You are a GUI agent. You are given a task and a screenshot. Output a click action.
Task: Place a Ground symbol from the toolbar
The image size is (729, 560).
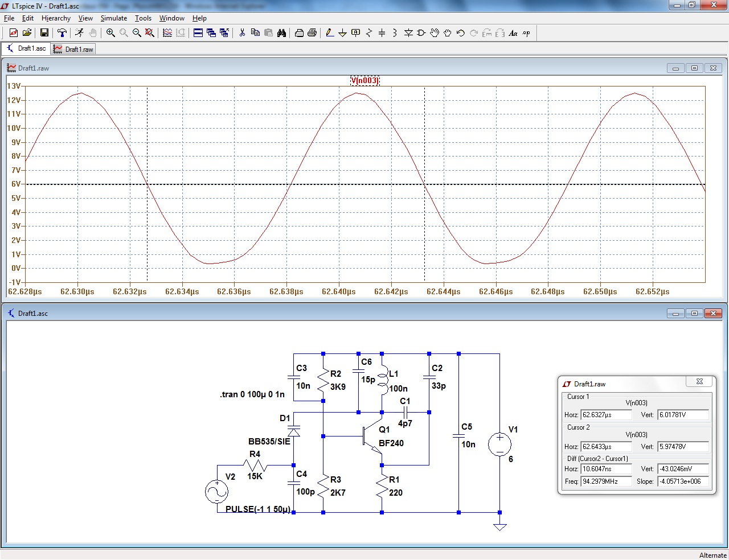(x=342, y=33)
